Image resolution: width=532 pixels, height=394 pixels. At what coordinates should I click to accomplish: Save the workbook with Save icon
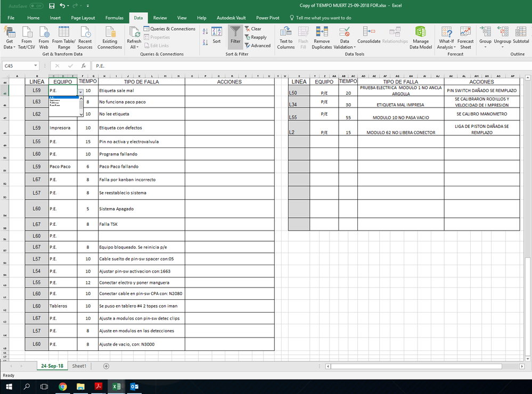coord(52,6)
